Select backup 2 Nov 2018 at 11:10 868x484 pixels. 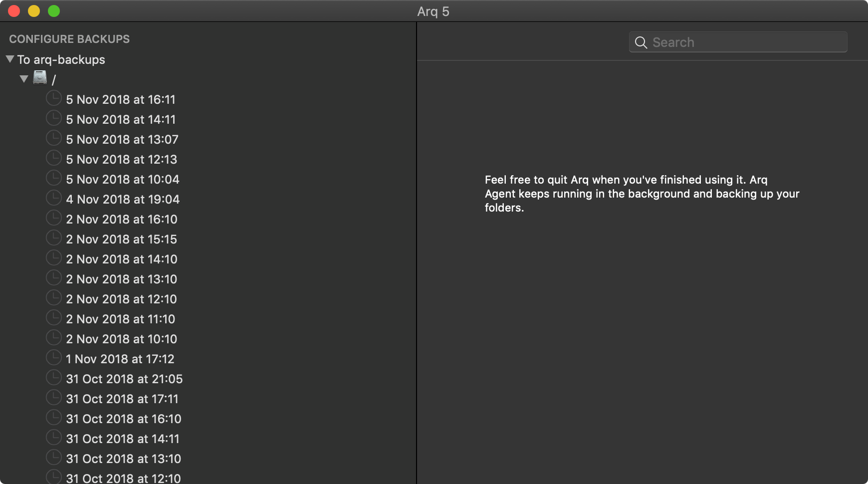tap(121, 319)
